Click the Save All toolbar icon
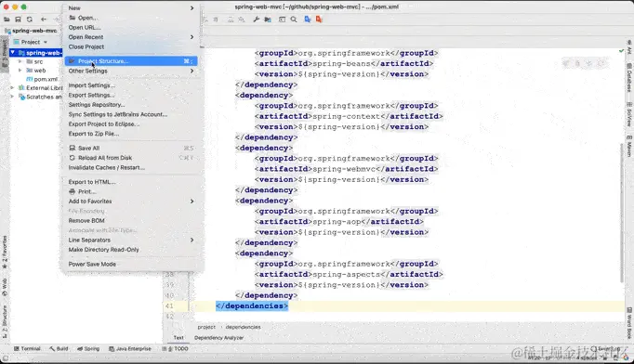 coord(18,19)
